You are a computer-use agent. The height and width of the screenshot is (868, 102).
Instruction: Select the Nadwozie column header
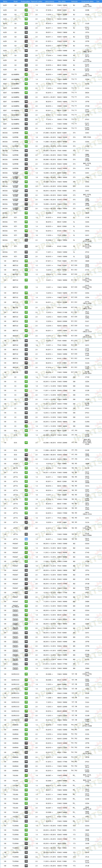point(74,1)
